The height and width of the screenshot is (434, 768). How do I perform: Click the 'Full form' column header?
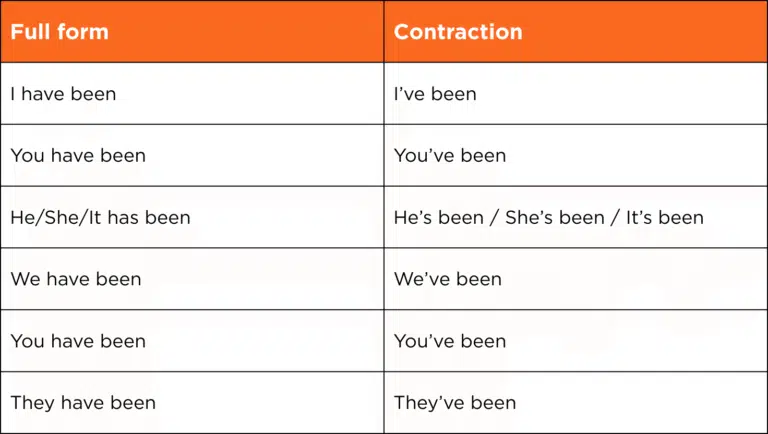(x=59, y=31)
